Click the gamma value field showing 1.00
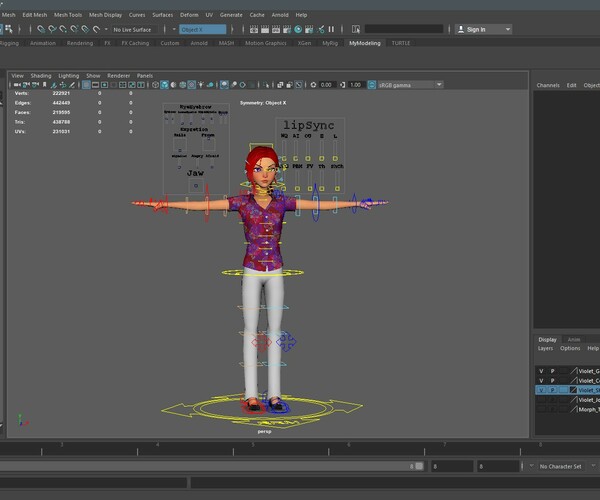The height and width of the screenshot is (500, 600). click(x=355, y=85)
